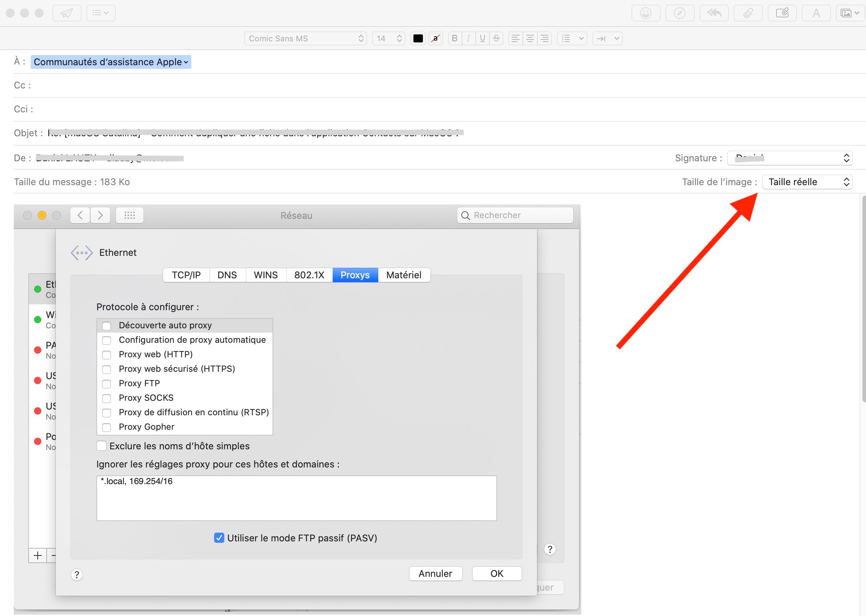Open the Comic Sans MS font dropdown
This screenshot has width=866, height=616.
coord(305,38)
